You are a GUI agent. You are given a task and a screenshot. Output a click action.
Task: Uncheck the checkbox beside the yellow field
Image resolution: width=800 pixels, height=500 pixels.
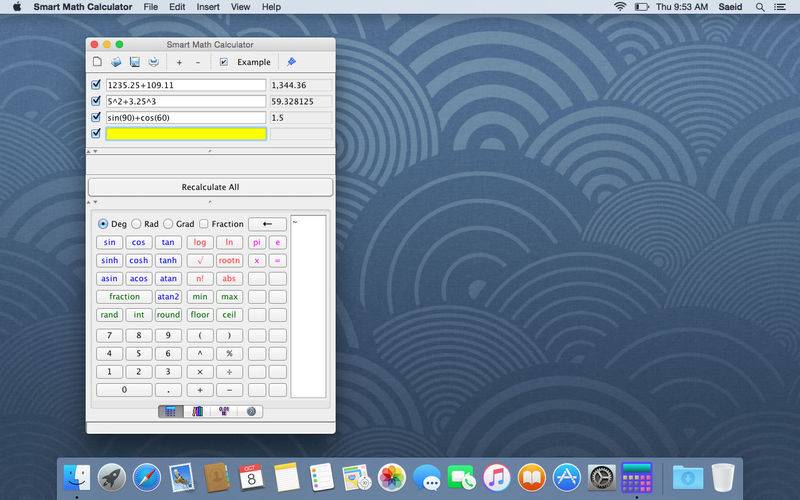[96, 134]
